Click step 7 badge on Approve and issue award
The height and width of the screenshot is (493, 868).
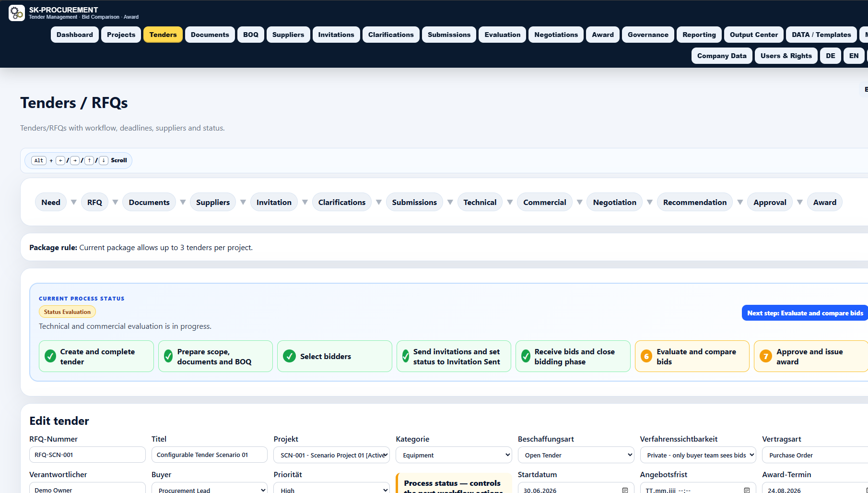(766, 356)
